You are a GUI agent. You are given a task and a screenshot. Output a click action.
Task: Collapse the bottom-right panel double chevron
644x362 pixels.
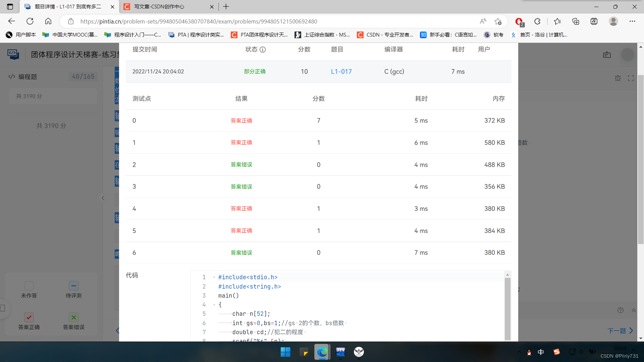pos(634,311)
